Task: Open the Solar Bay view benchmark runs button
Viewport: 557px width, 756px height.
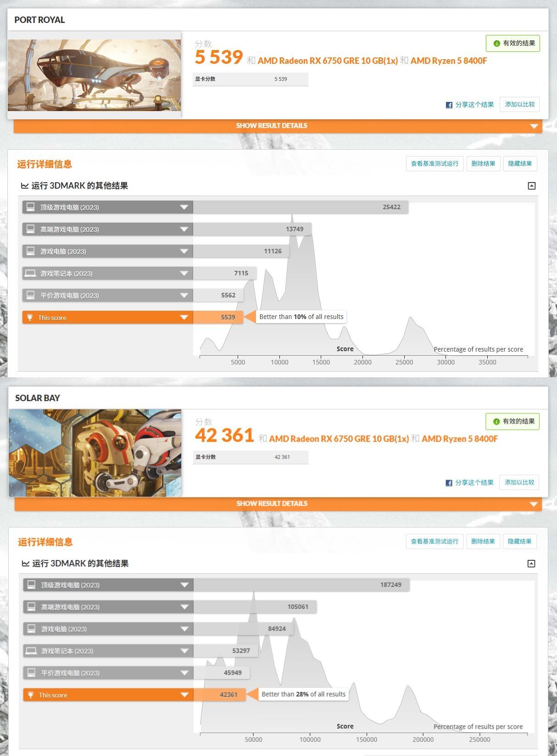Action: [434, 542]
